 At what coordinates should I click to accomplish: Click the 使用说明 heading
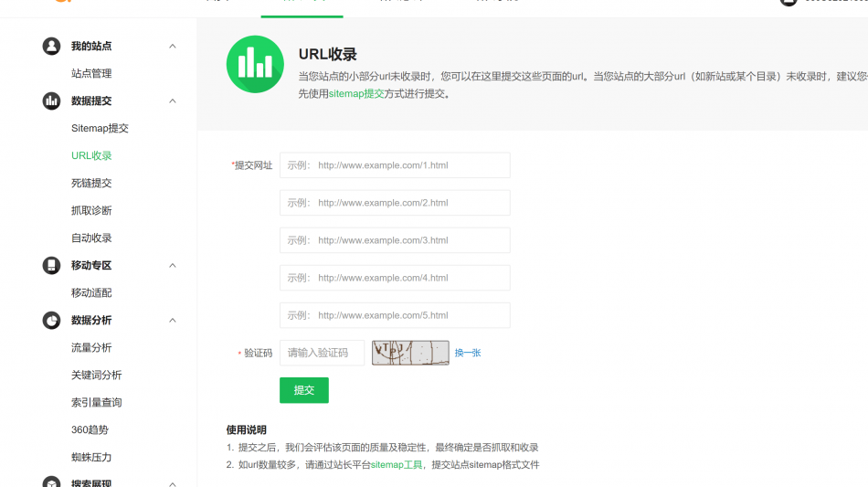coord(247,430)
